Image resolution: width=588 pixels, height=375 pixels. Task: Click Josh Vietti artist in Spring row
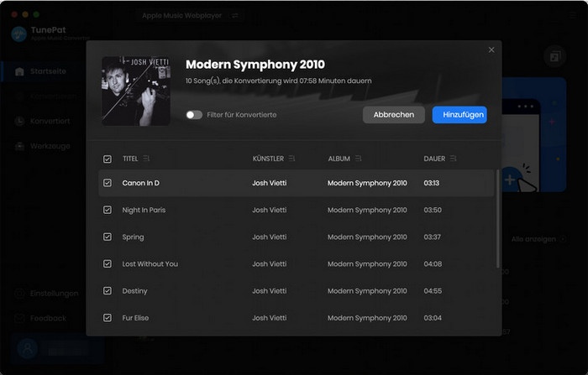click(x=270, y=237)
